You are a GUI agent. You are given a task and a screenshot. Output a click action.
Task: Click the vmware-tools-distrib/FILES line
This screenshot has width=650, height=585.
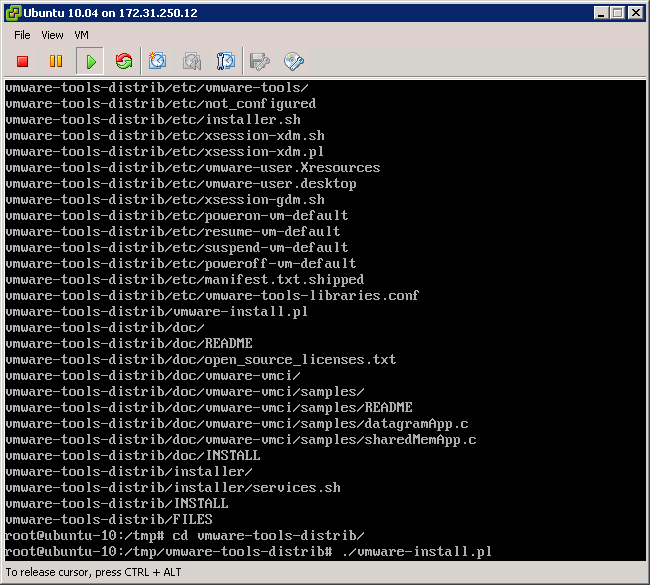click(x=109, y=519)
